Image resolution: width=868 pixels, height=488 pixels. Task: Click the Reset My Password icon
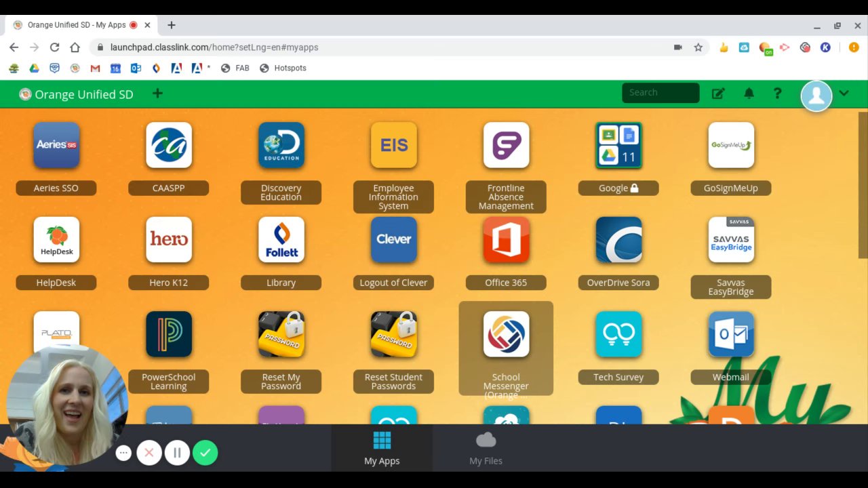[x=281, y=334]
